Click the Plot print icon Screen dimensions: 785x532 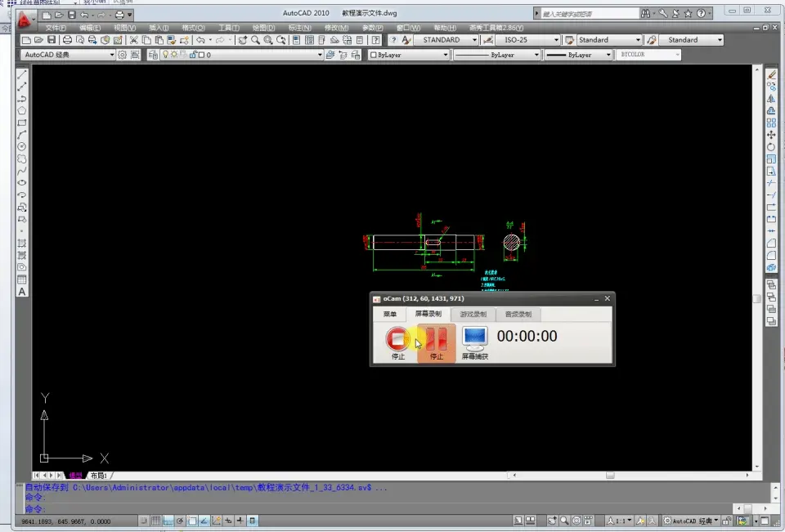pos(67,40)
